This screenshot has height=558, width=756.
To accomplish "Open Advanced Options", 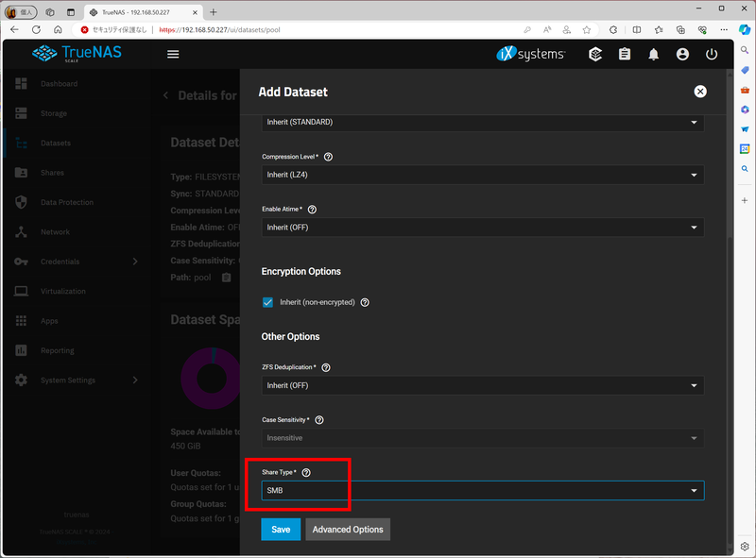I will [x=348, y=530].
